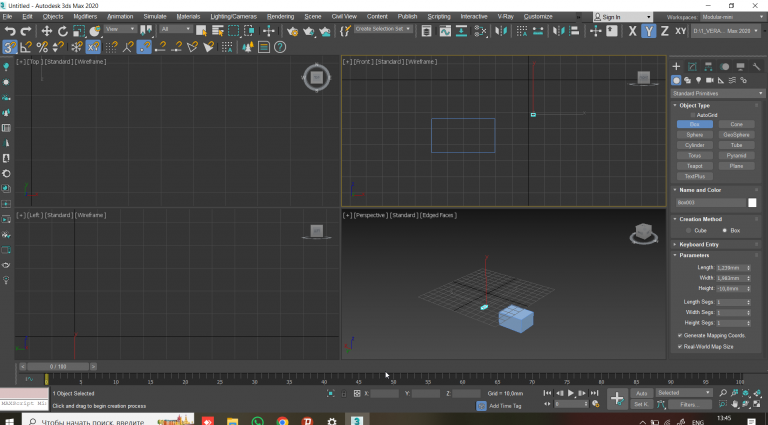Open the Utilities wrench tab

(x=756, y=67)
